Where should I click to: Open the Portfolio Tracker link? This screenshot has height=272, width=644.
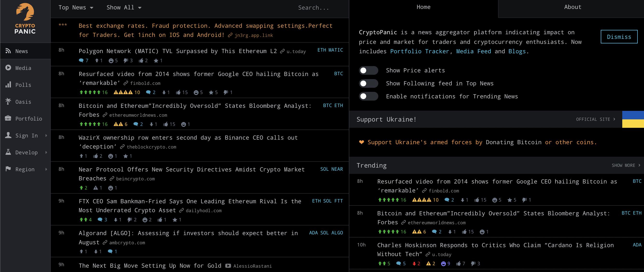pyautogui.click(x=420, y=51)
